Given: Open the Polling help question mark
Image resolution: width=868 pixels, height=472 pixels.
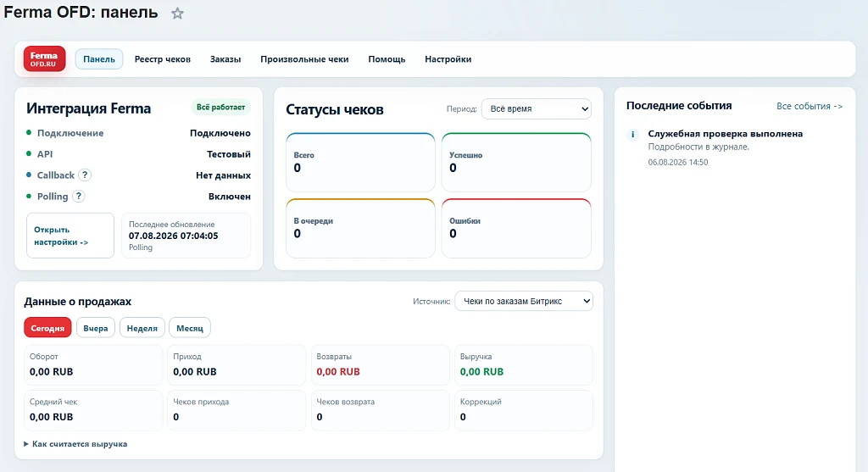Looking at the screenshot, I should click(79, 196).
